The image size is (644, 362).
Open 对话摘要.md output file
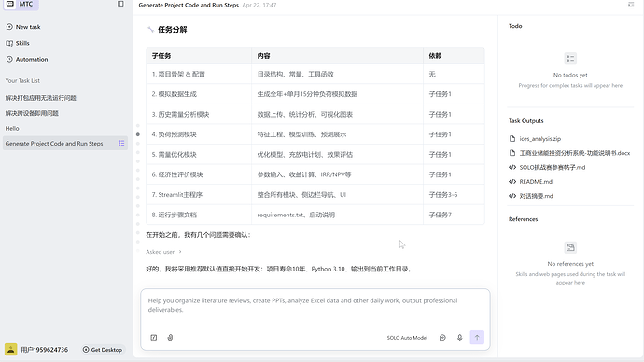click(536, 196)
